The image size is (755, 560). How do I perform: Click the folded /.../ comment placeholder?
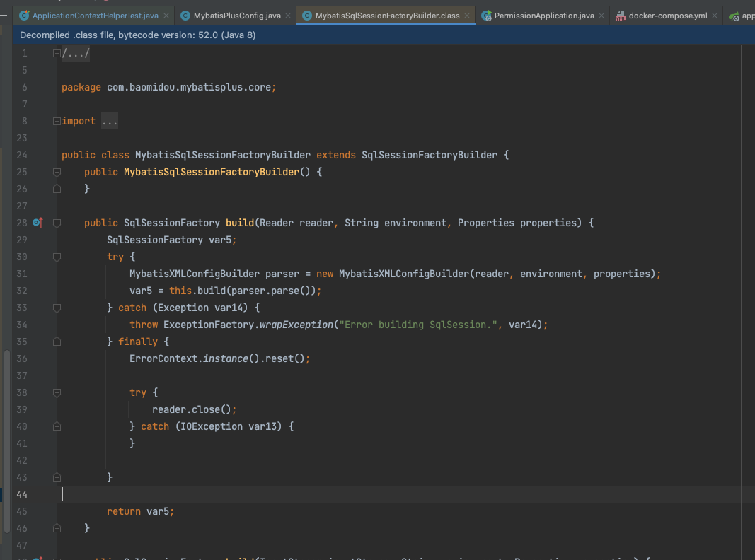point(76,54)
